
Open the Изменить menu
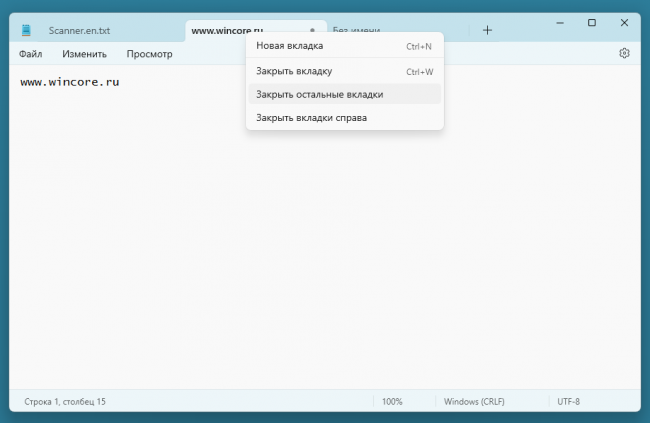pos(85,54)
